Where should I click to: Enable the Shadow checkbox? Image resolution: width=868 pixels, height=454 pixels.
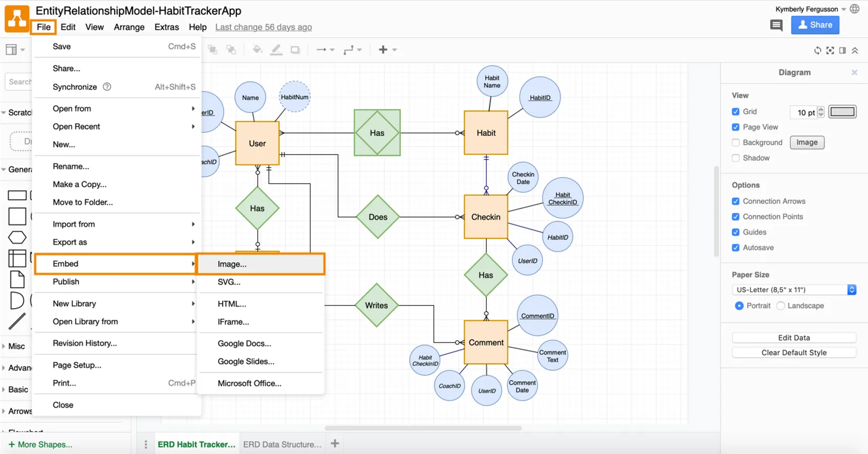(x=735, y=158)
